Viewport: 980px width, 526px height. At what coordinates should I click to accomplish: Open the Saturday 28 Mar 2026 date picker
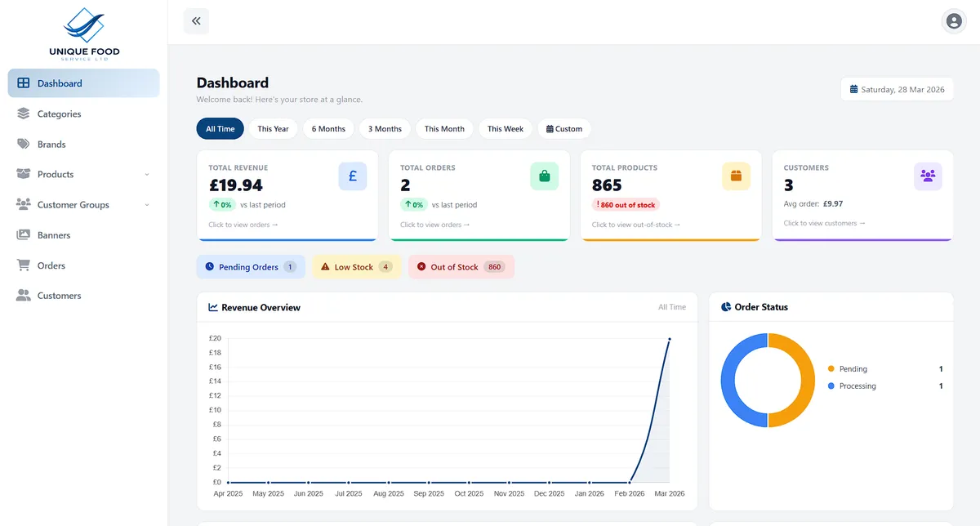[x=897, y=89]
